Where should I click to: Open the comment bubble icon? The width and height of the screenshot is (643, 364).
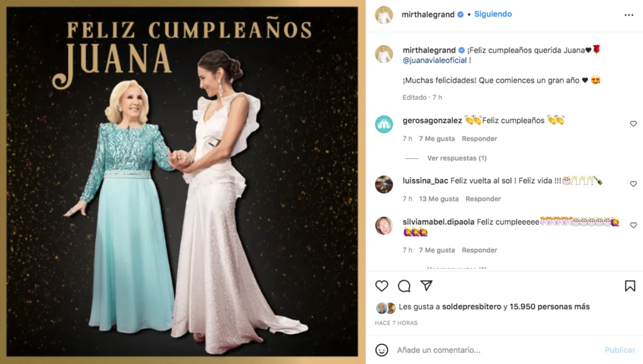tap(404, 286)
